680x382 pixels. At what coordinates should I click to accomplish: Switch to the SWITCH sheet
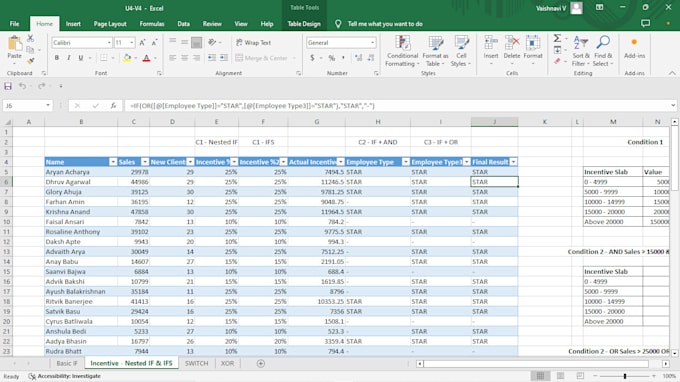pos(196,363)
